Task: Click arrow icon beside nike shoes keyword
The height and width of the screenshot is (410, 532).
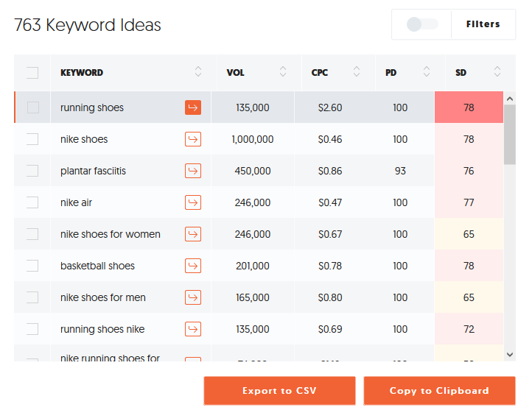Action: 192,140
